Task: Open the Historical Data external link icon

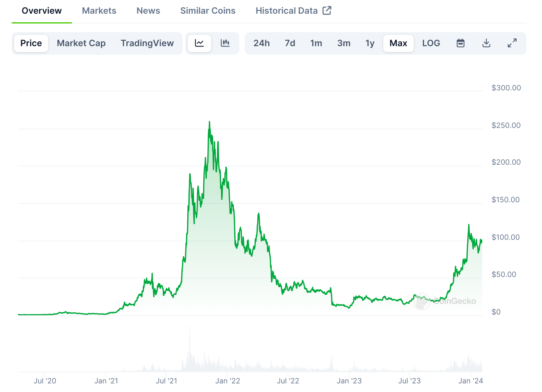Action: coord(327,11)
